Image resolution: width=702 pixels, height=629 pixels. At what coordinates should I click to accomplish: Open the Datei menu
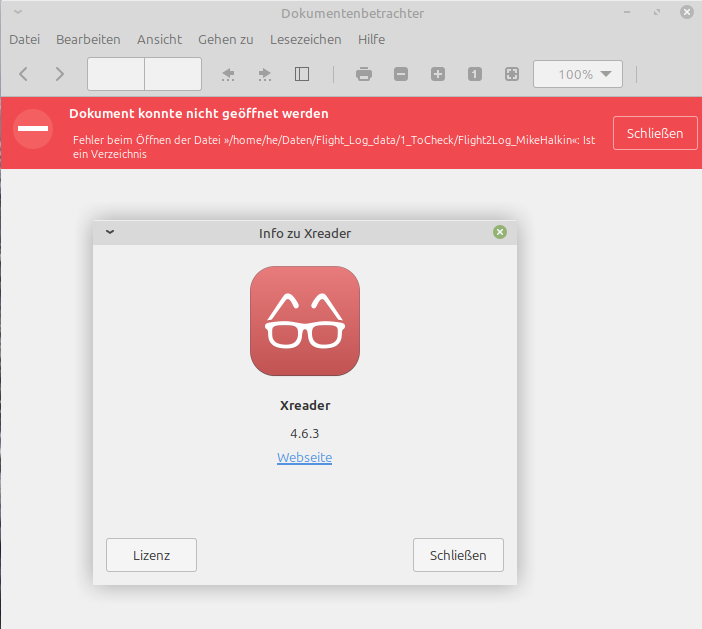(24, 40)
